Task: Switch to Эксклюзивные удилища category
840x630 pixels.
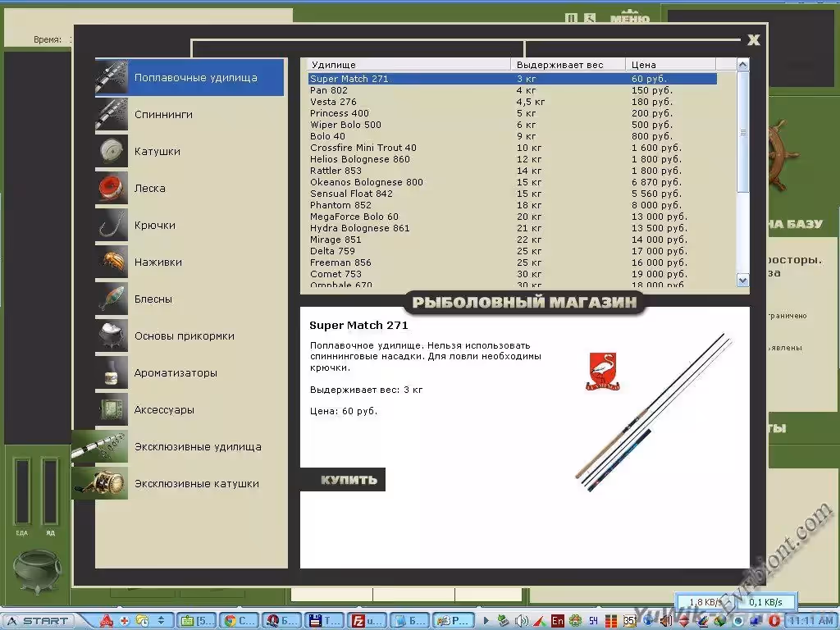Action: point(197,447)
